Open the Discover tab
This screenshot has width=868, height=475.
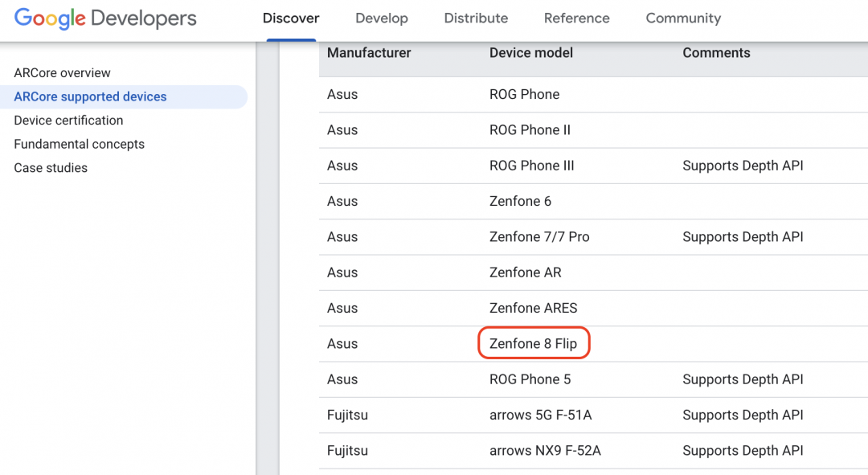[x=291, y=18]
